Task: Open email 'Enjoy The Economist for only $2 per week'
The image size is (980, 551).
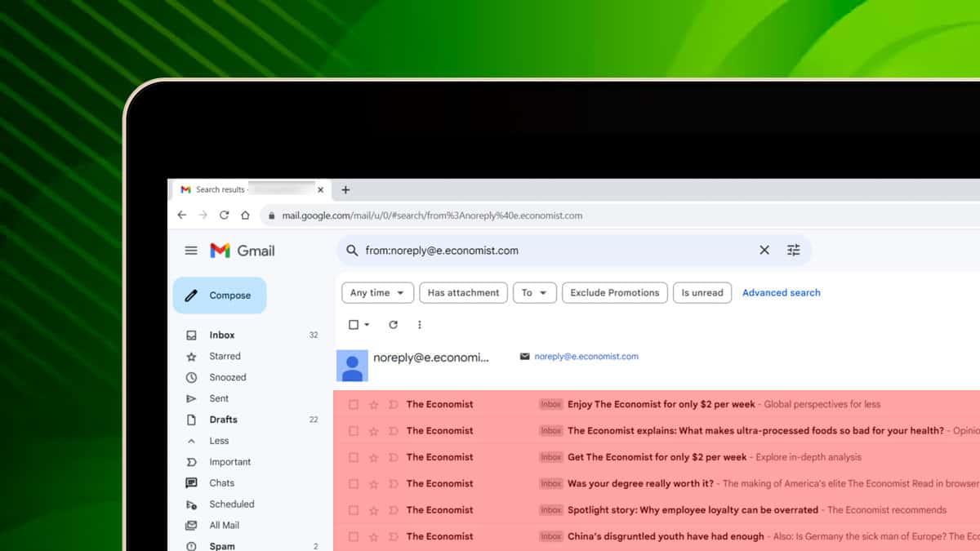Action: coord(662,404)
